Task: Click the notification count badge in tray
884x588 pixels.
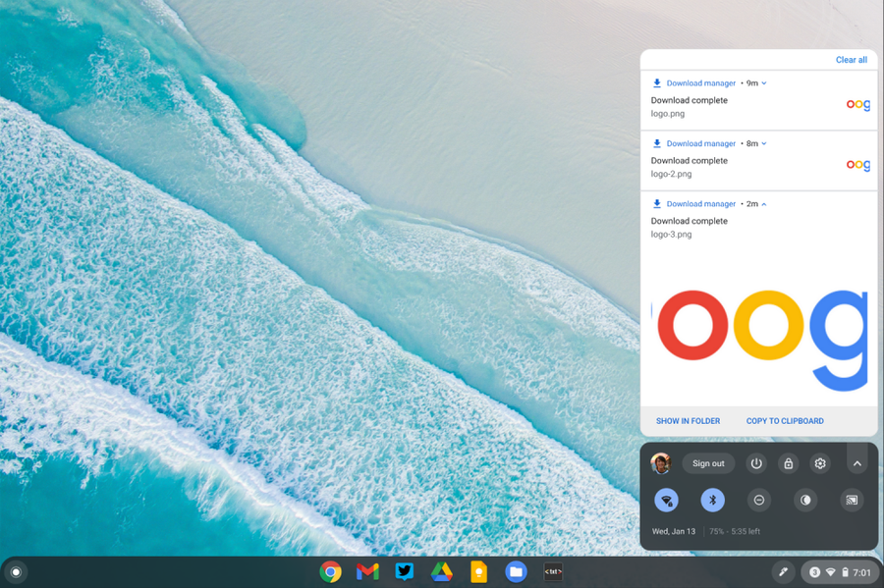Action: (x=814, y=572)
